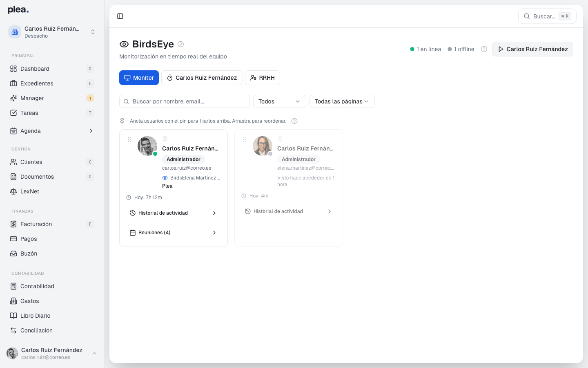Open Facturación in the sidebar

[x=52, y=224]
